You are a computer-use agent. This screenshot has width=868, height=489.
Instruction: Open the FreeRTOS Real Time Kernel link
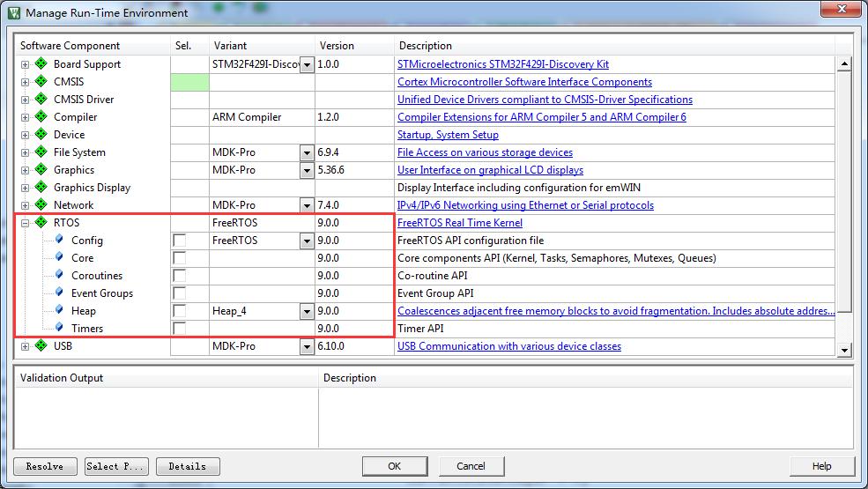(460, 223)
